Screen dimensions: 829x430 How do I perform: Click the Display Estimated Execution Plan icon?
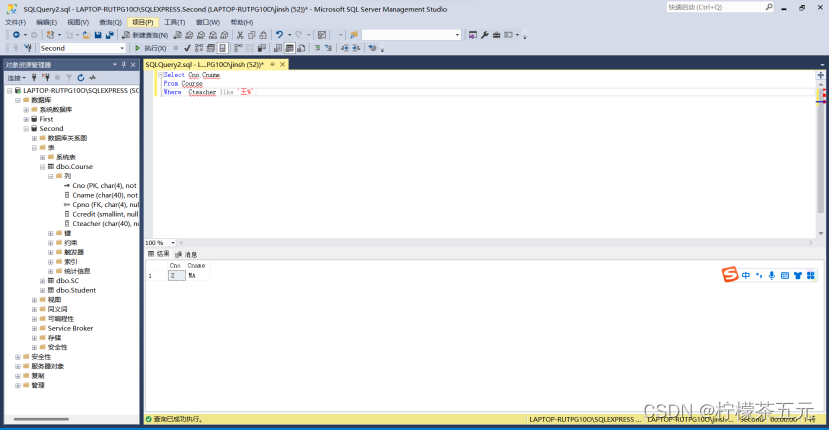[x=199, y=48]
